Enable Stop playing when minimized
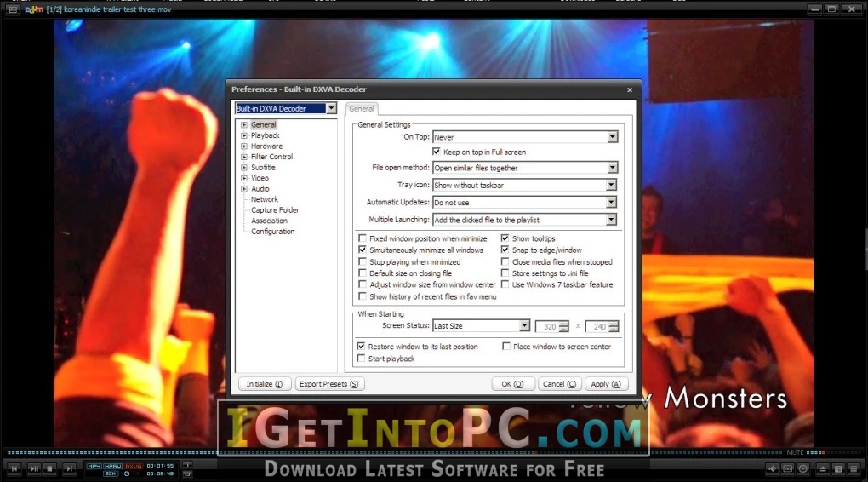The height and width of the screenshot is (482, 868). [x=363, y=261]
